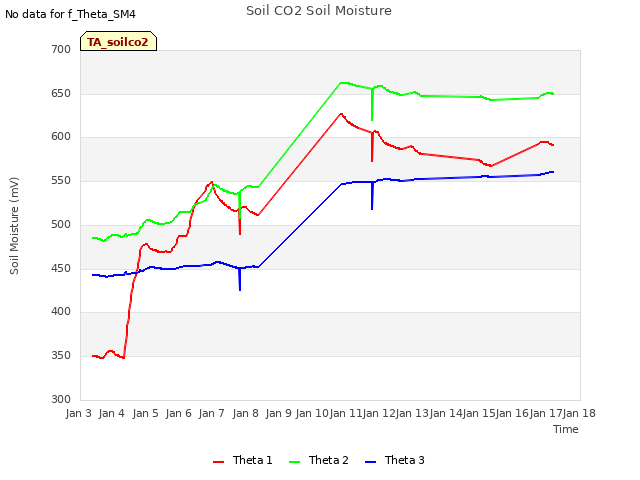Click the 700 y-axis label
The image size is (640, 480).
61,49
